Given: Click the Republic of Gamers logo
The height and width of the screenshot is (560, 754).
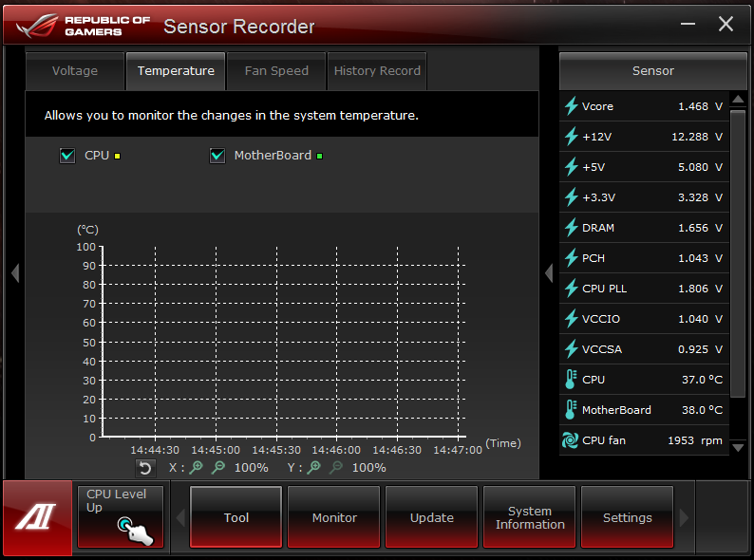Looking at the screenshot, I should (x=84, y=26).
